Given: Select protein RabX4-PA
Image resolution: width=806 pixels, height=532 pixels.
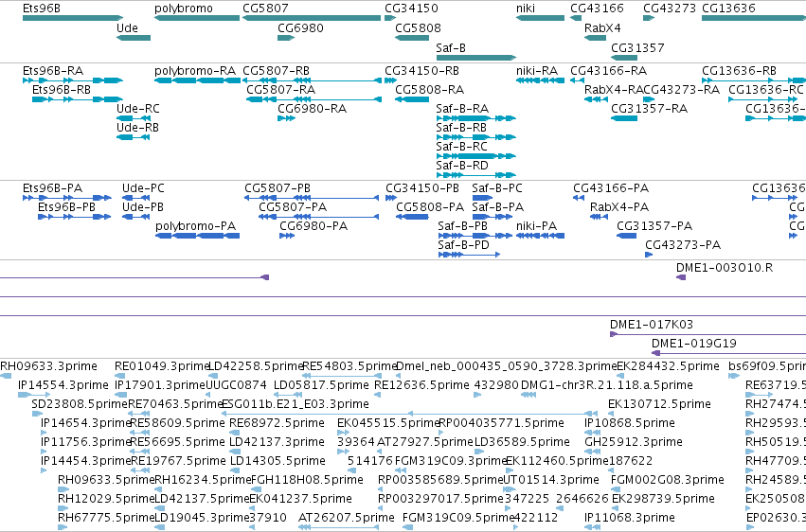Looking at the screenshot, I should click(x=599, y=217).
